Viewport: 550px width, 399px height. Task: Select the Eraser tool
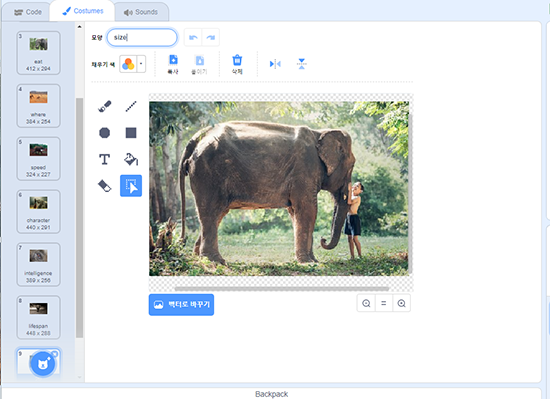point(105,185)
